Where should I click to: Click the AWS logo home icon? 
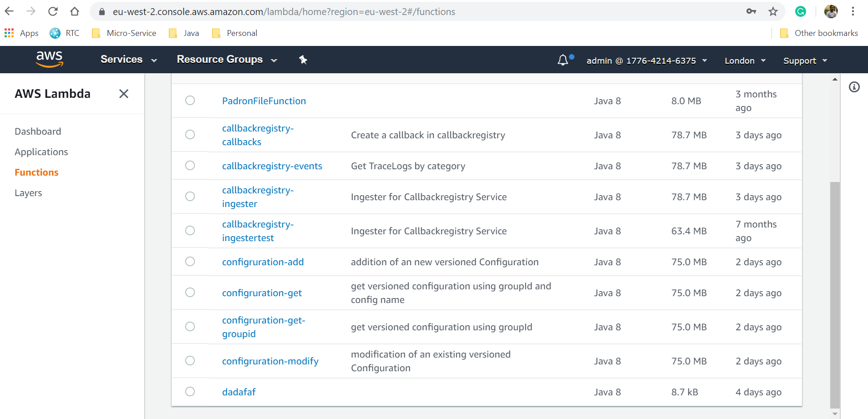49,59
